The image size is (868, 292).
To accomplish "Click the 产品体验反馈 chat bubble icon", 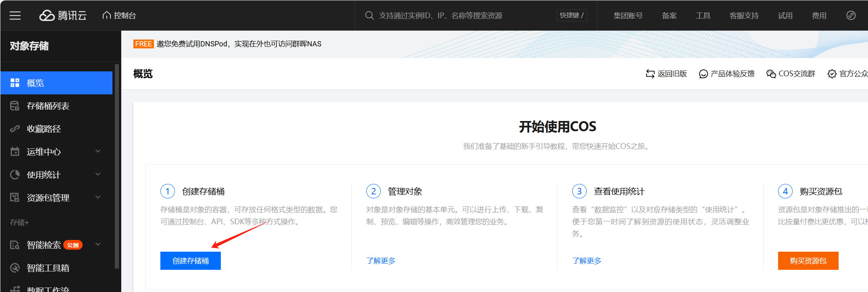I will click(703, 74).
